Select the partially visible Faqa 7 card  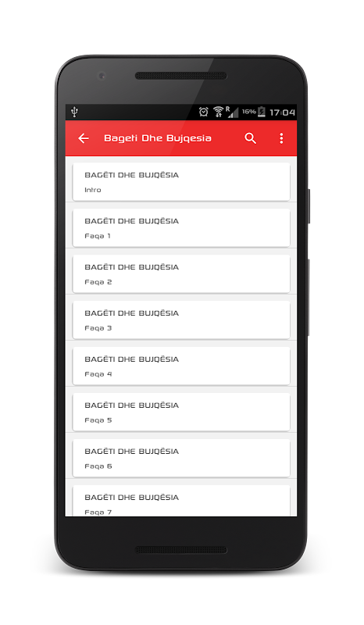click(181, 501)
